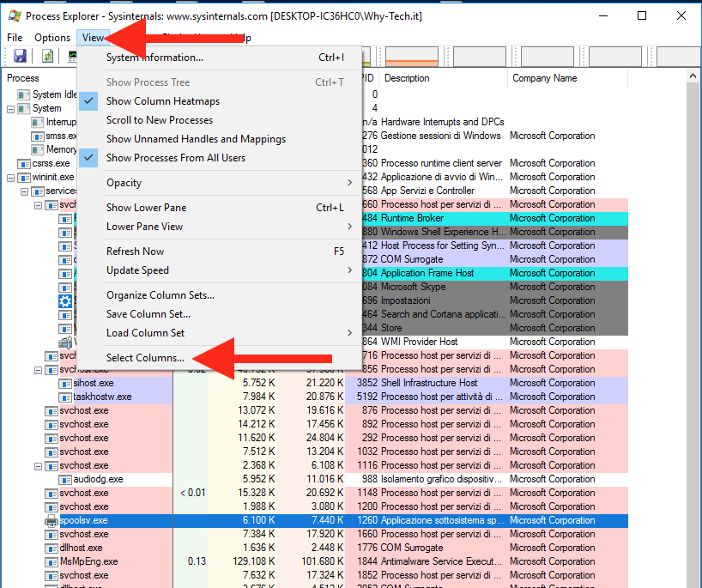Sort by the Company Name column header
Viewport: 702px width, 588px height.
[567, 78]
